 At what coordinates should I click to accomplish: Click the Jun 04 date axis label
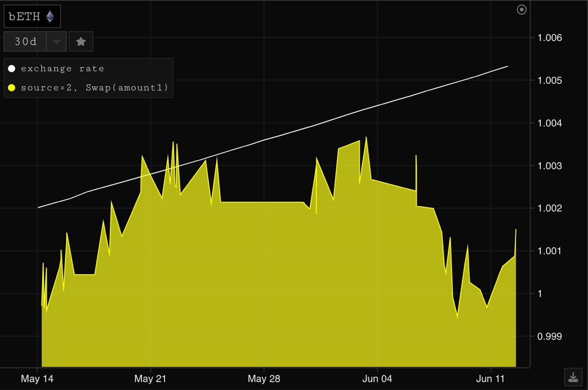[377, 379]
